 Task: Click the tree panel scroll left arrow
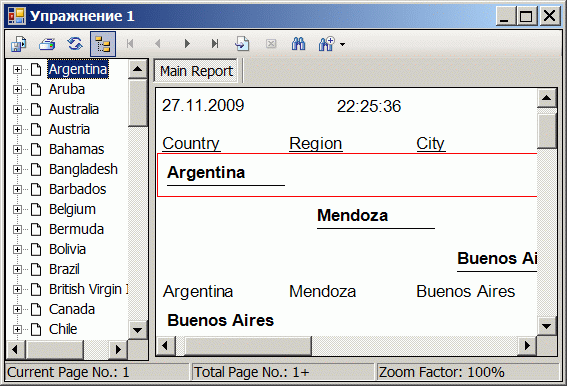point(16,349)
